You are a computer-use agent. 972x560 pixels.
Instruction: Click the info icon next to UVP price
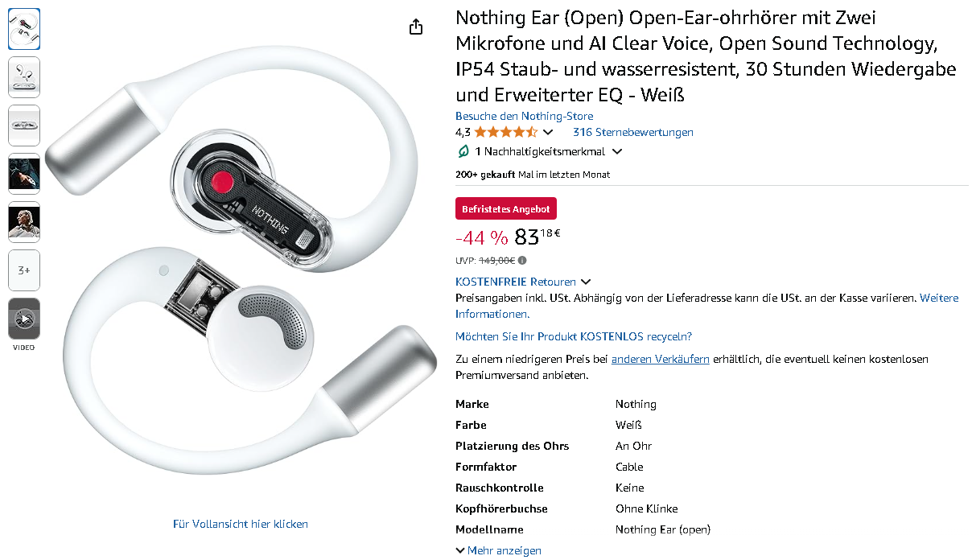(522, 261)
